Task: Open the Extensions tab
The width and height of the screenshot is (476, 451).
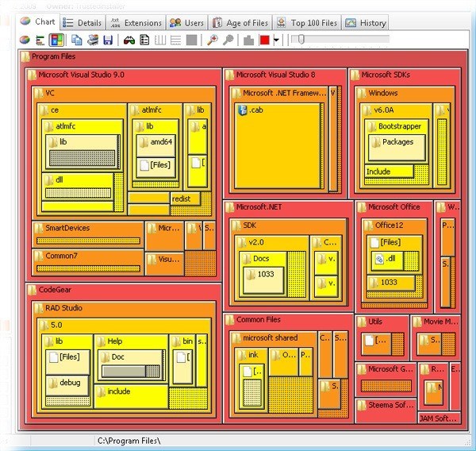Action: 136,23
